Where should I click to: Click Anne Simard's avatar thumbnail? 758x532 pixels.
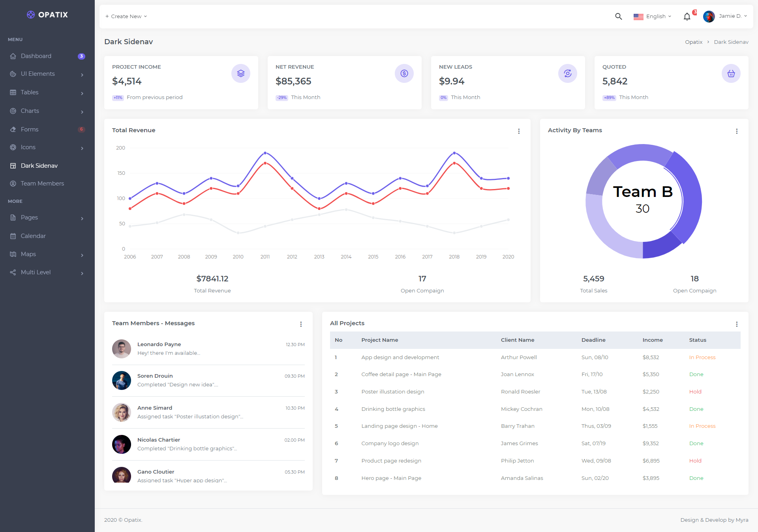click(122, 412)
